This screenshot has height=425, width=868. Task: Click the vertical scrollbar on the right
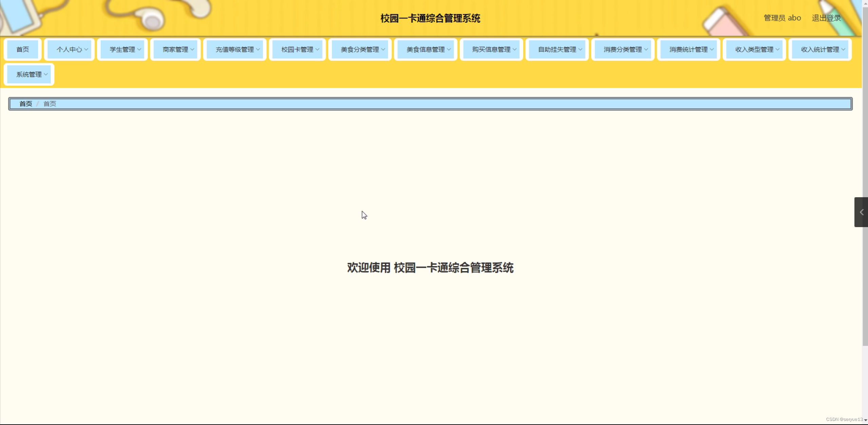click(865, 170)
